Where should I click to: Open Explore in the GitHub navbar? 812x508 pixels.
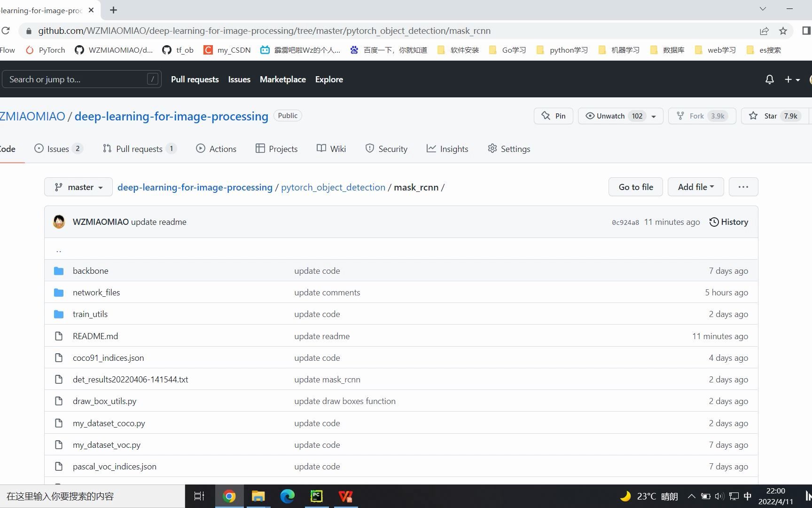328,79
